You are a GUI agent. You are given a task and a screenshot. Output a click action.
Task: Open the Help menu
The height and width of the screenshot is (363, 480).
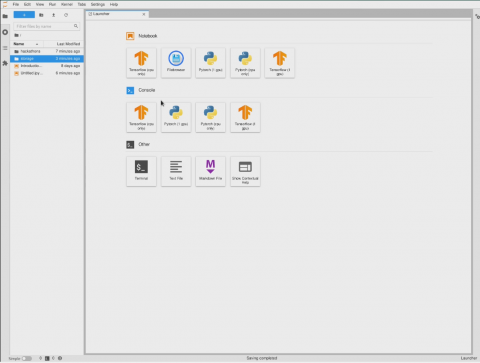(114, 4)
